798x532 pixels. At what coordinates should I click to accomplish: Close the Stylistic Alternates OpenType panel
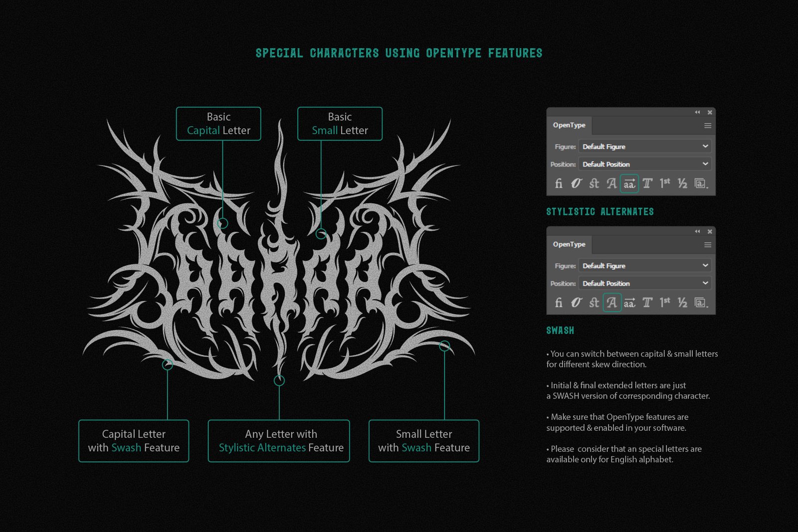[710, 112]
